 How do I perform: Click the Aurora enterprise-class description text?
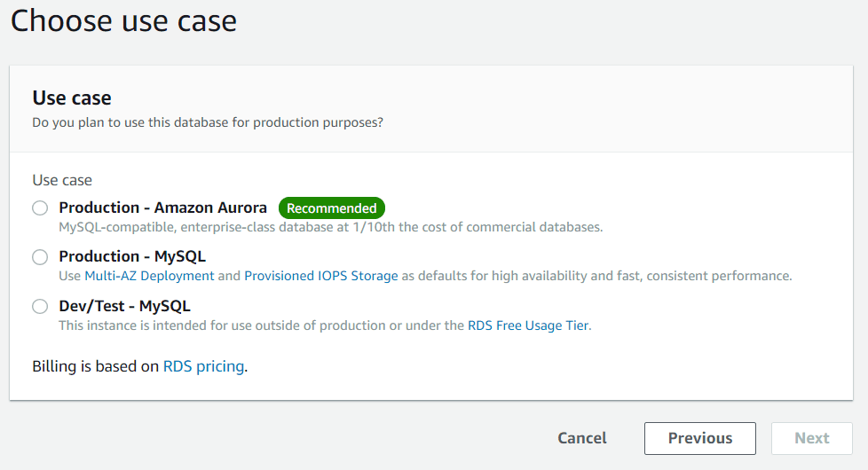coord(330,227)
